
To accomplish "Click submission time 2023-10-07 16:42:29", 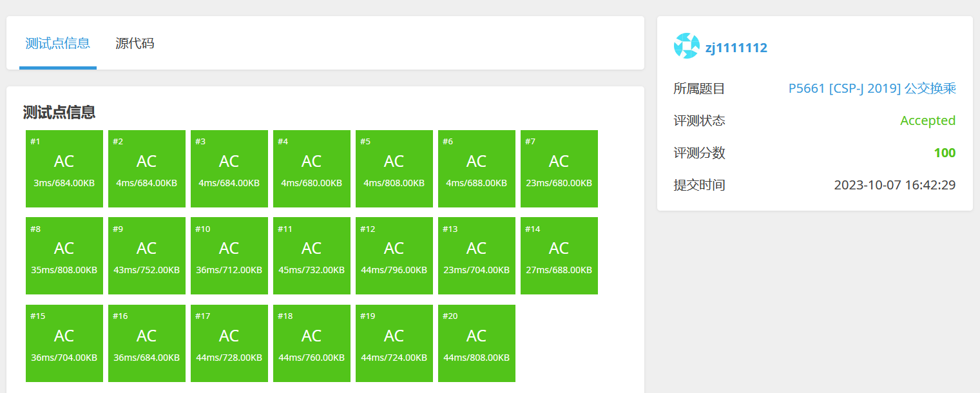I will tap(895, 185).
